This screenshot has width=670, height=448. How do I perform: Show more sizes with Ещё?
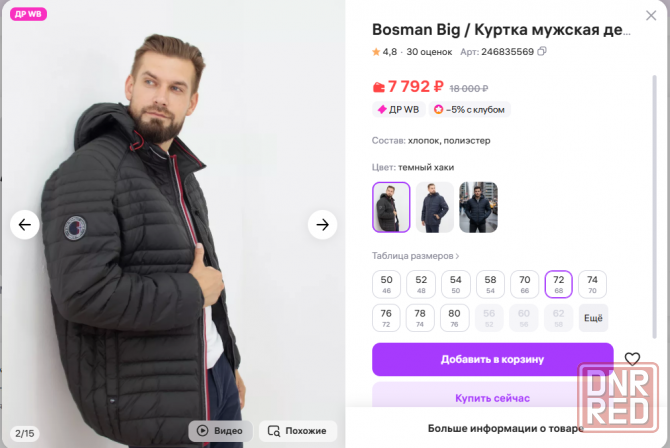pyautogui.click(x=592, y=318)
